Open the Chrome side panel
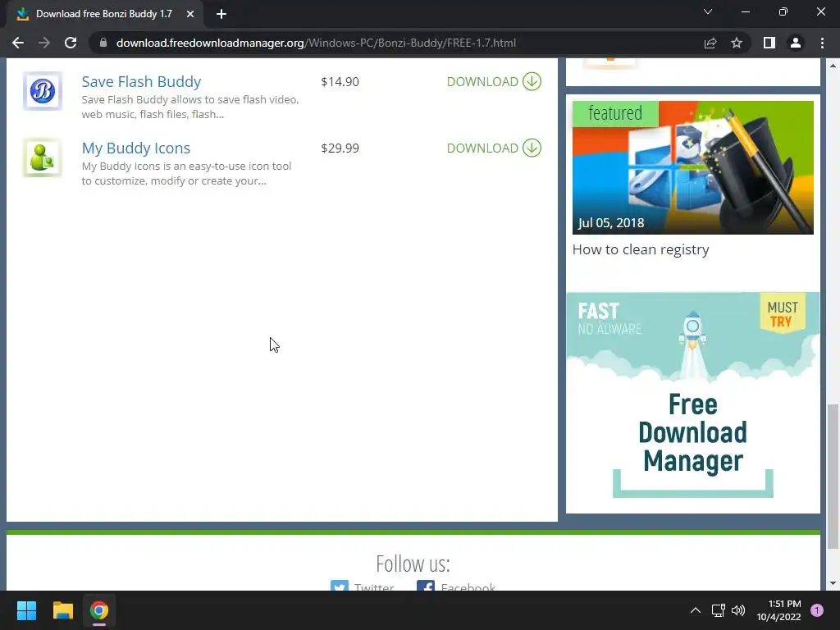This screenshot has width=840, height=630. point(769,43)
